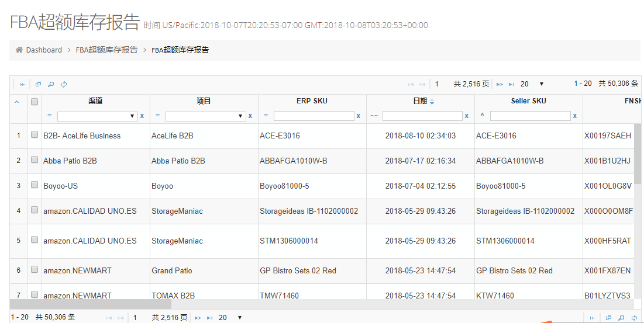Reload grid with top toolbar refresh icon
The height and width of the screenshot is (323, 644).
(x=64, y=84)
